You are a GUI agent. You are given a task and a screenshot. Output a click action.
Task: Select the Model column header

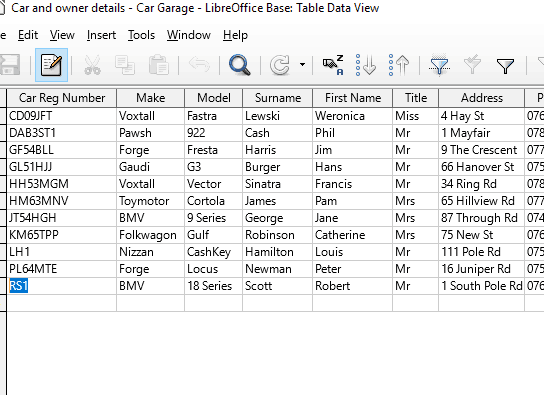[214, 98]
